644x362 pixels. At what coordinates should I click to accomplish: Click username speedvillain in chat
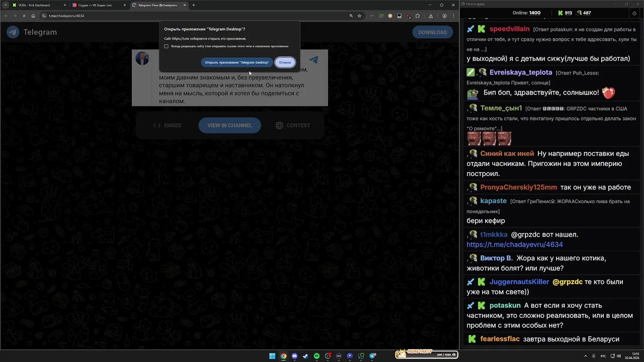509,29
